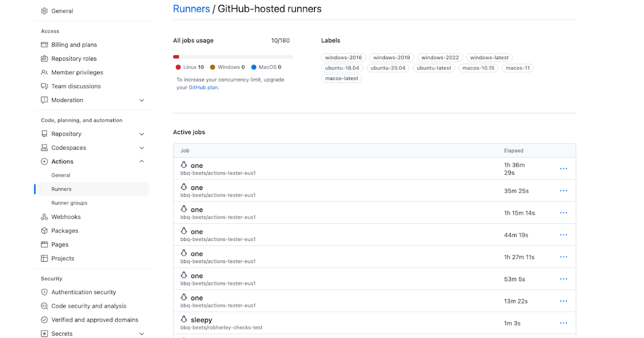This screenshot has height=338, width=644.
Task: Select General under Actions
Action: [x=61, y=175]
